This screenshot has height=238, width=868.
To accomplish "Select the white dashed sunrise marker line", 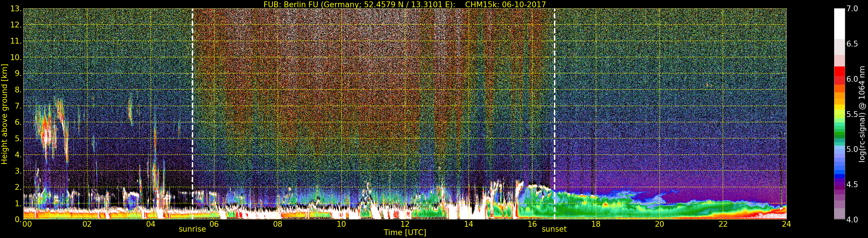I will click(x=192, y=114).
